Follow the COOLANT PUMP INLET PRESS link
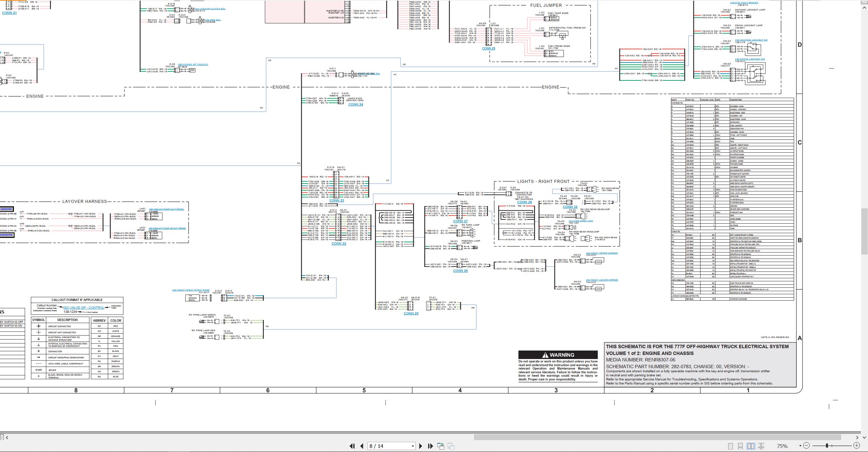868x452 pixels. pyautogui.click(x=166, y=209)
